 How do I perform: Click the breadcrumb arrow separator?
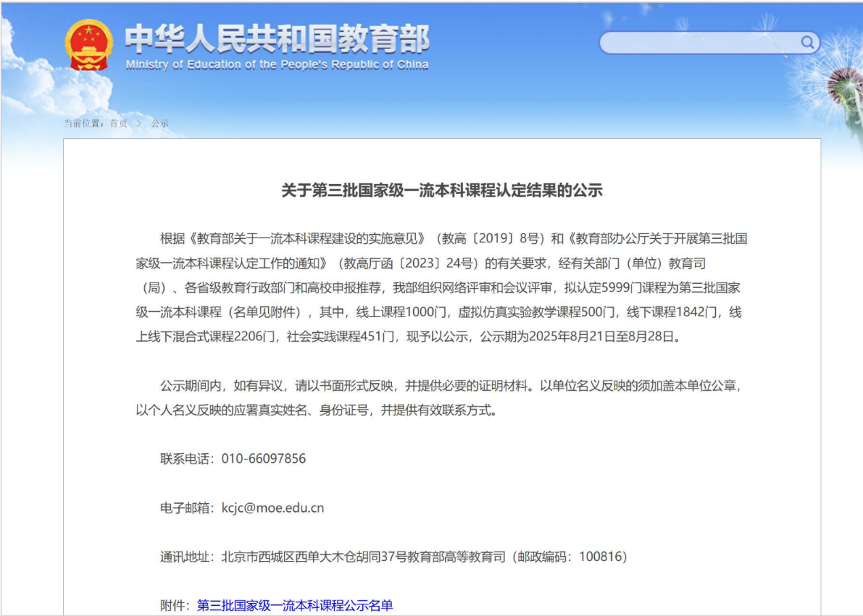click(x=139, y=124)
